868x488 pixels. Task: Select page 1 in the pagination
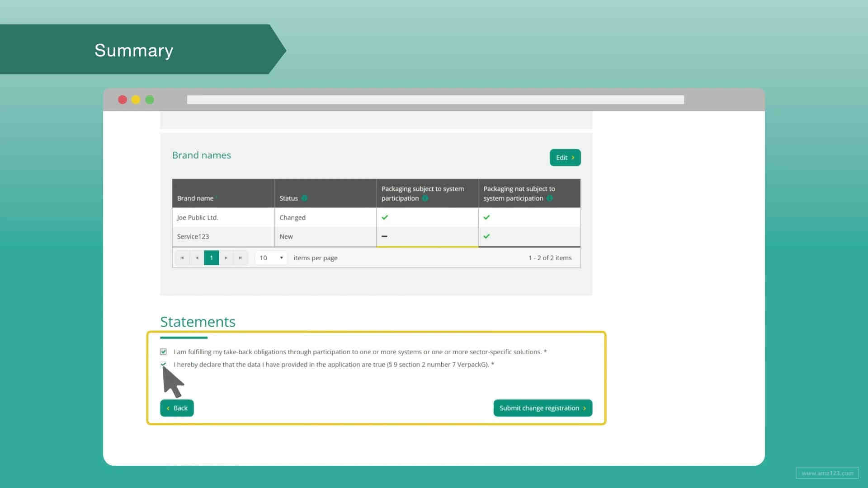(x=212, y=258)
